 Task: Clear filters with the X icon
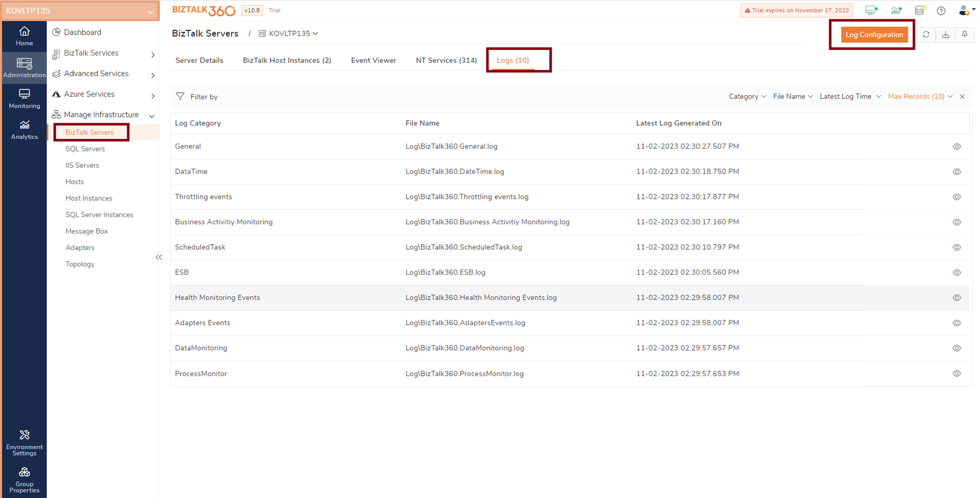coord(963,96)
